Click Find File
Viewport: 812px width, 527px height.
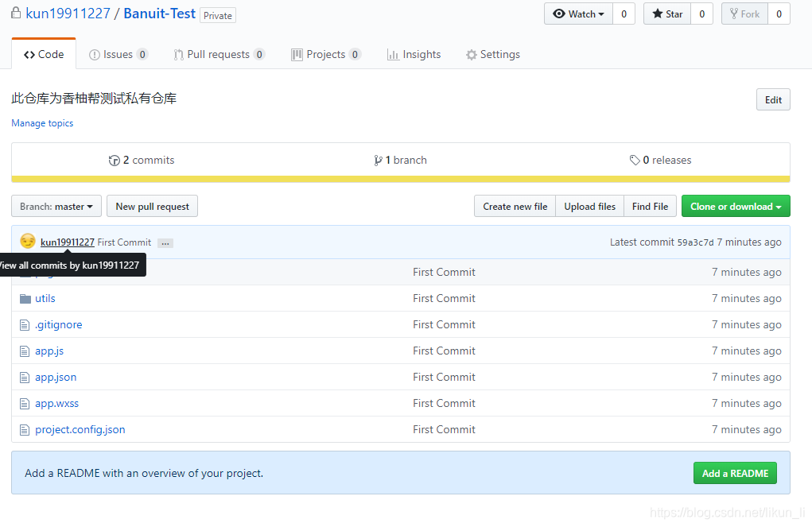(x=650, y=206)
